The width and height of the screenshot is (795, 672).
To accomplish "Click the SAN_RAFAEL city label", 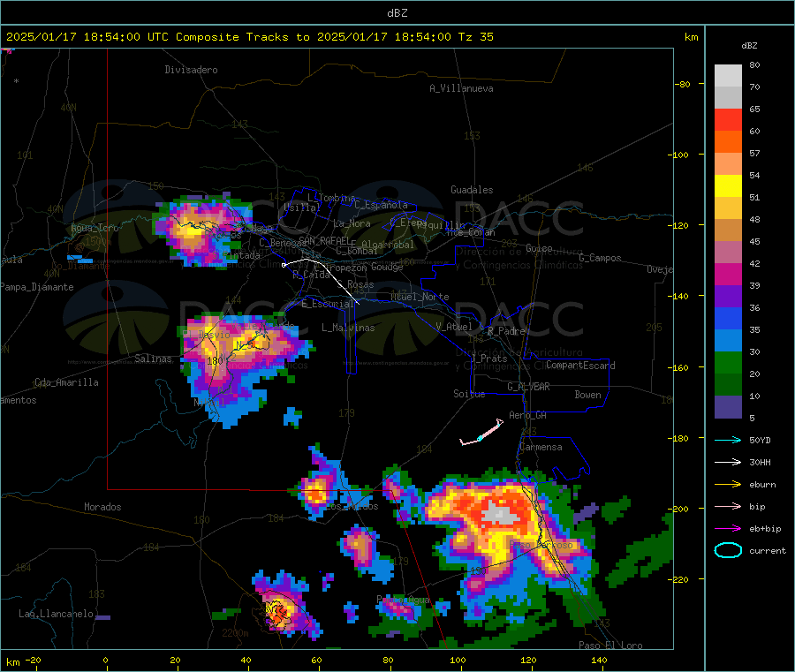I will (324, 240).
